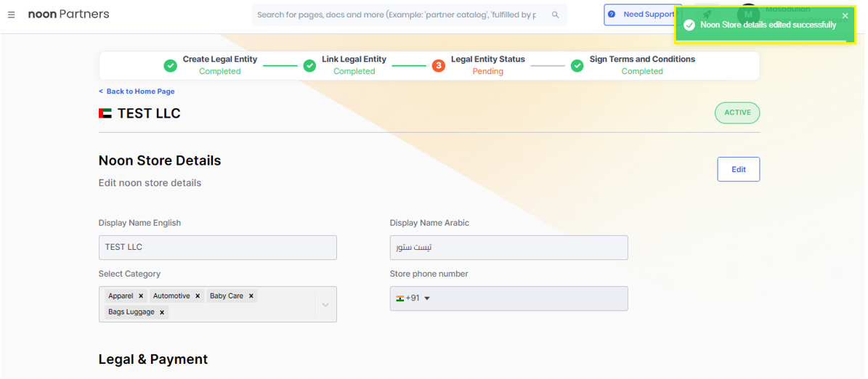Open the user profile avatar
The height and width of the screenshot is (379, 868).
click(748, 15)
